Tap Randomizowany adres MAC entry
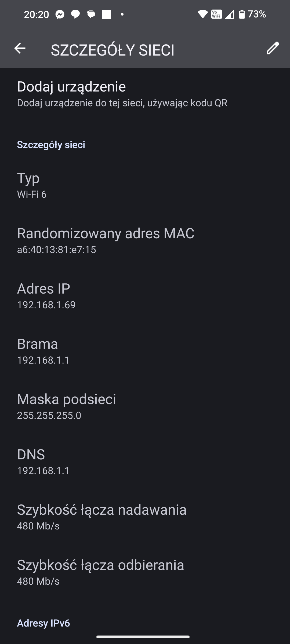Viewport: 290px width, 644px height. pos(106,240)
